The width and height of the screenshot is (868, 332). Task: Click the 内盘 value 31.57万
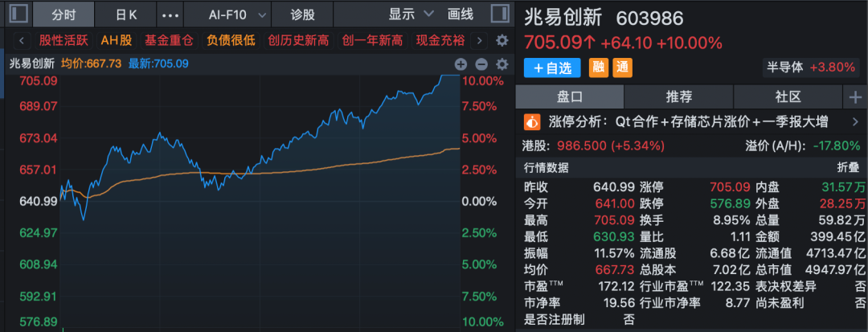pos(843,187)
